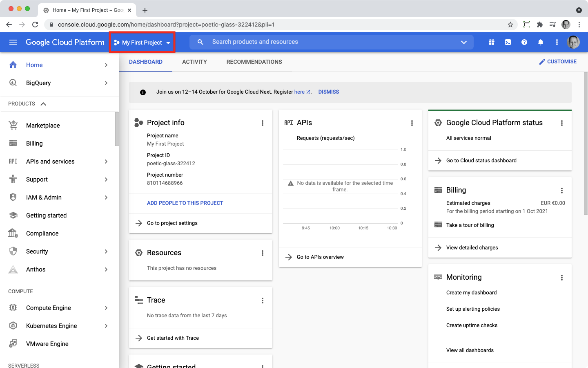Click the Support person icon
The height and width of the screenshot is (368, 588).
pos(13,179)
